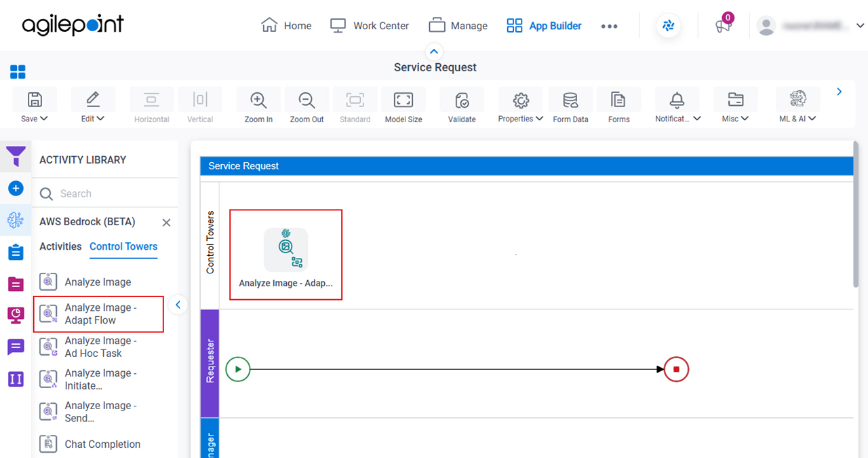Collapse the top navigation with up chevron
This screenshot has height=458, width=868.
(x=434, y=52)
